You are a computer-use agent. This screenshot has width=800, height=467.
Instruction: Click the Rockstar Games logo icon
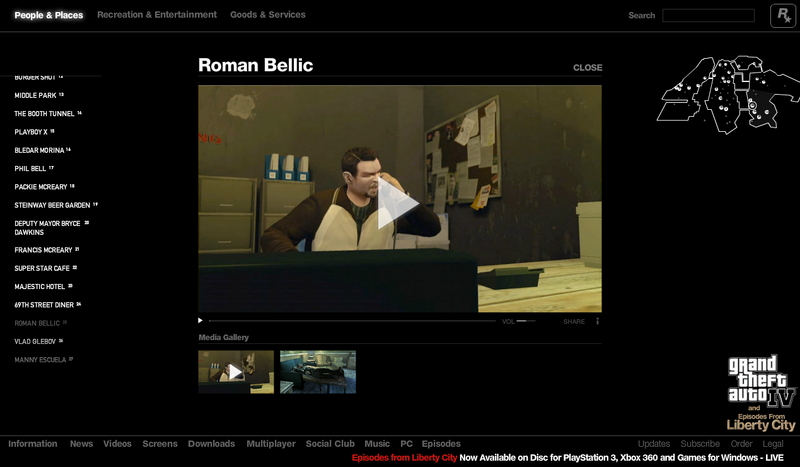tap(783, 16)
